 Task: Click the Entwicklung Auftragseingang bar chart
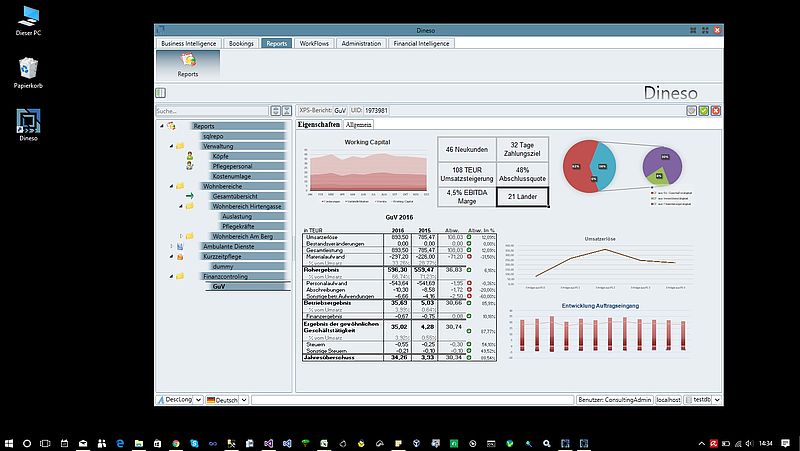point(601,330)
